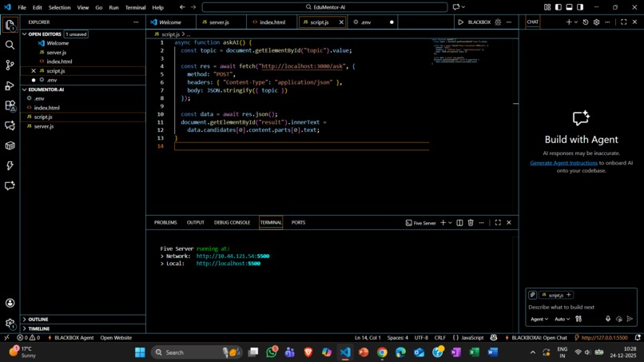
Task: Click the editor minimap code preview
Action: [460, 51]
